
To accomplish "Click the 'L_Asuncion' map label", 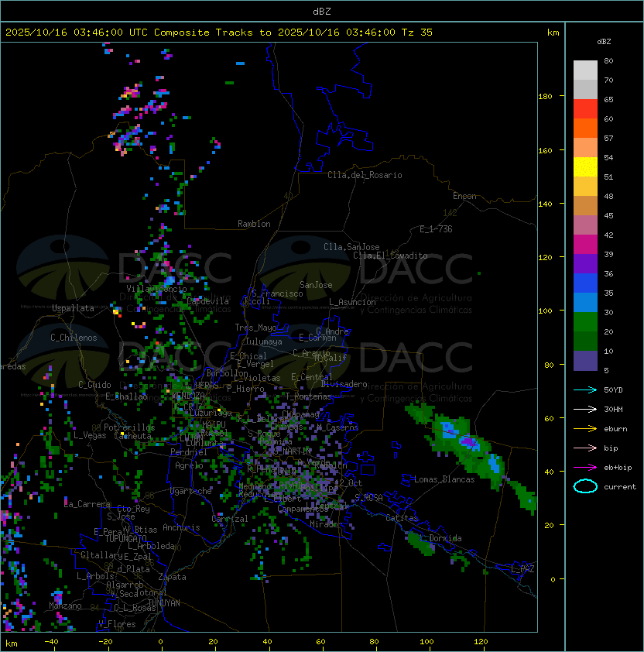I will coord(352,302).
